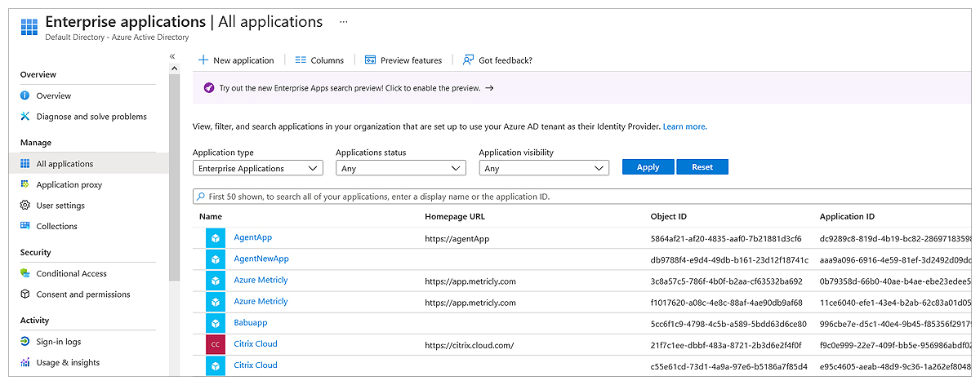
Task: Click Preview features in the toolbar
Action: (403, 60)
